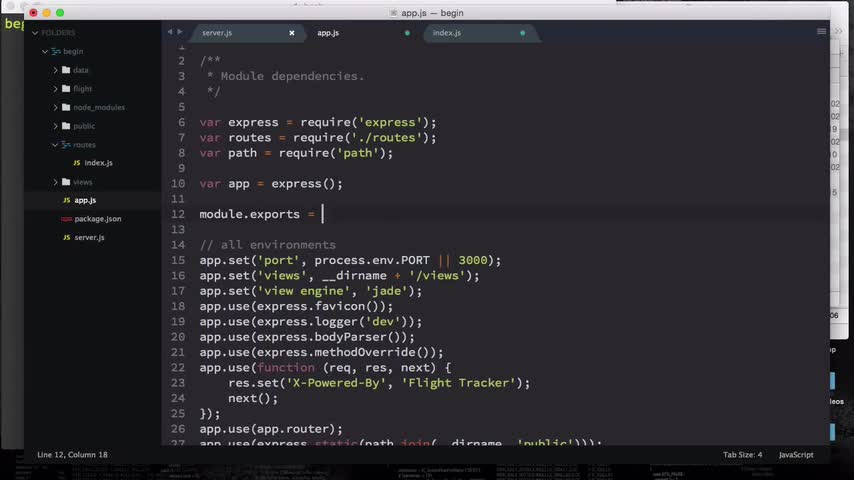Click 'jade' view engine string
854x480 pixels.
(387, 291)
